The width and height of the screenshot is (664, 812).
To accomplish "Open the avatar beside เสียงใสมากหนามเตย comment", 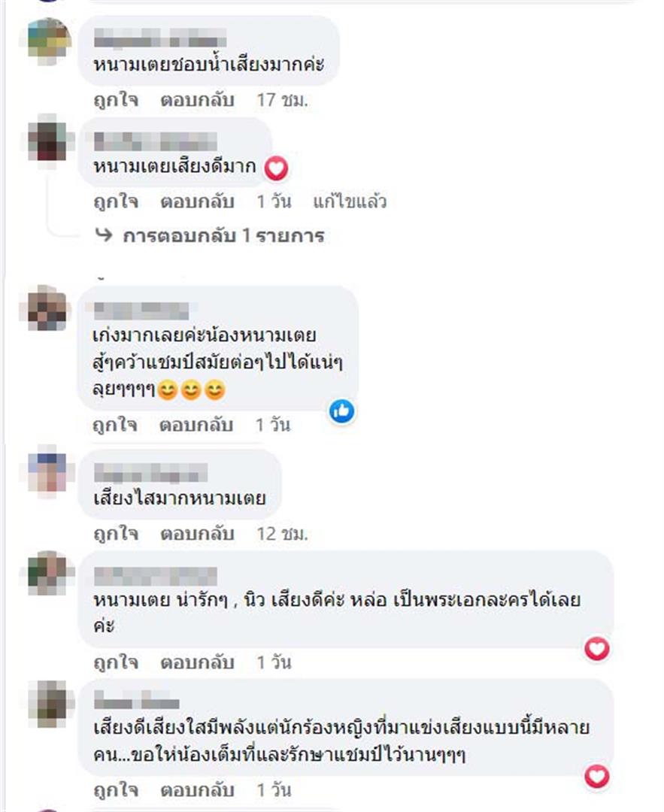I will click(x=48, y=471).
